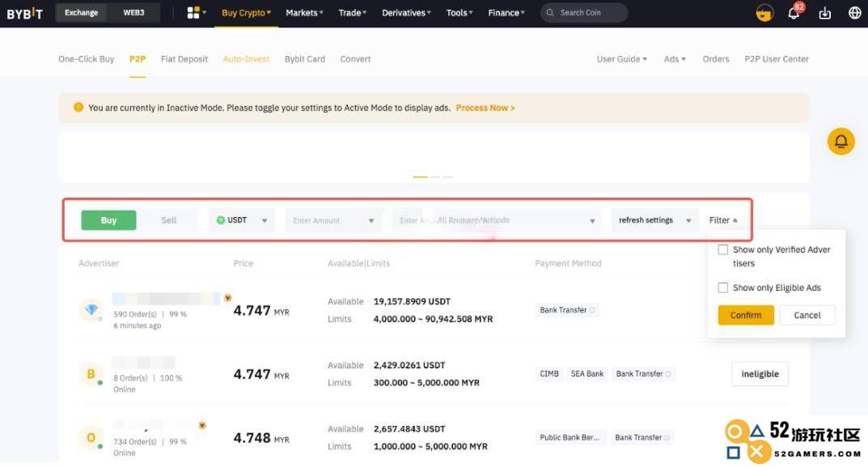The height and width of the screenshot is (468, 868).
Task: Open the Derivatives menu
Action: pos(406,13)
